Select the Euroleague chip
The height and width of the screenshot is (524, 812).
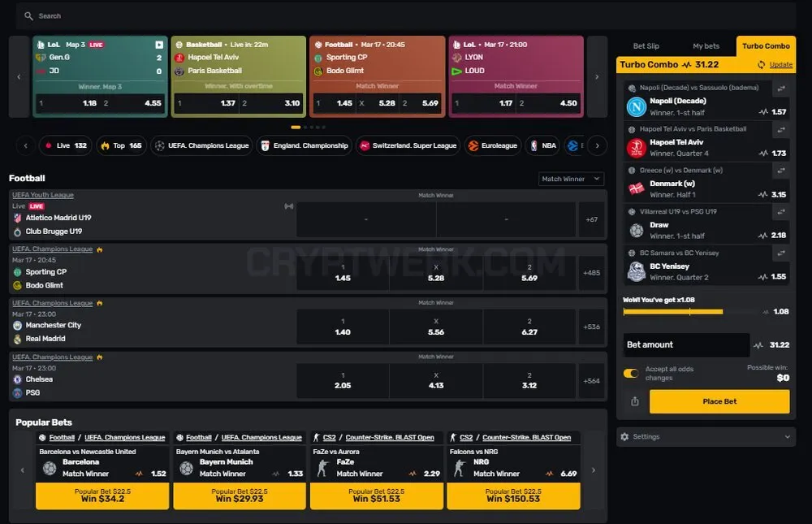493,145
